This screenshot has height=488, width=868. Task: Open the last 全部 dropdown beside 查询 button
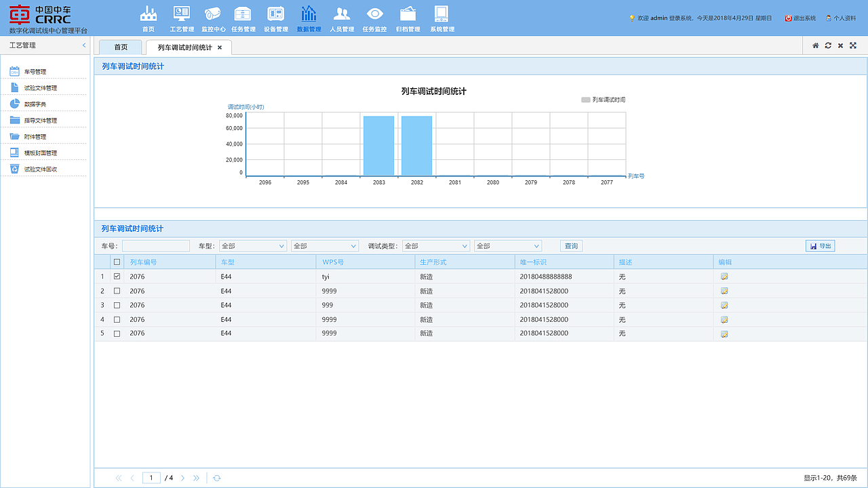(508, 246)
